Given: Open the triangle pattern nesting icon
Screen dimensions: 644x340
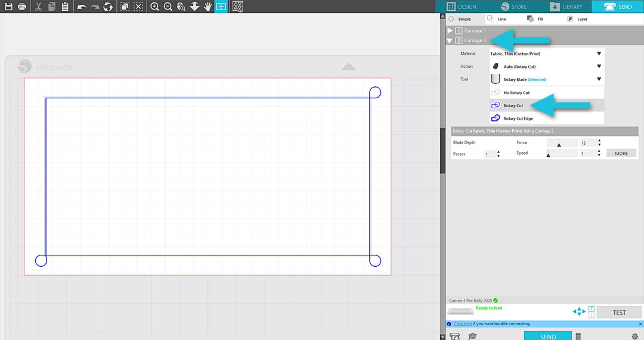Looking at the screenshot, I should point(238,7).
